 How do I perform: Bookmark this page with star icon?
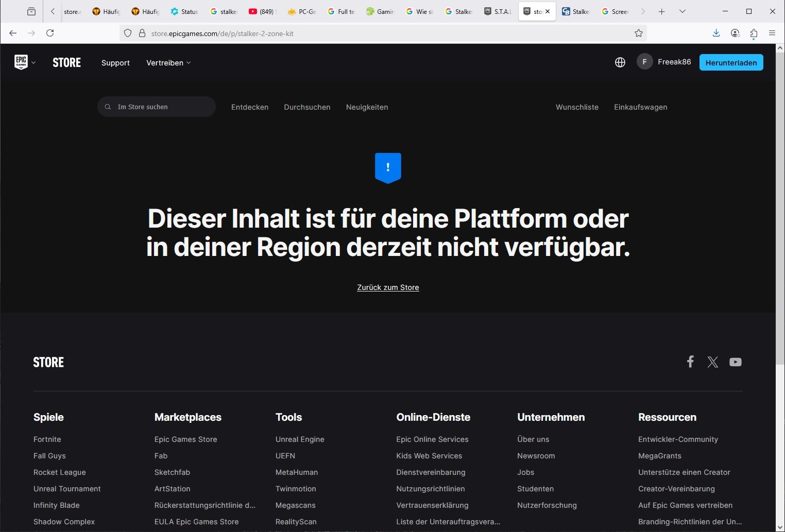(639, 33)
